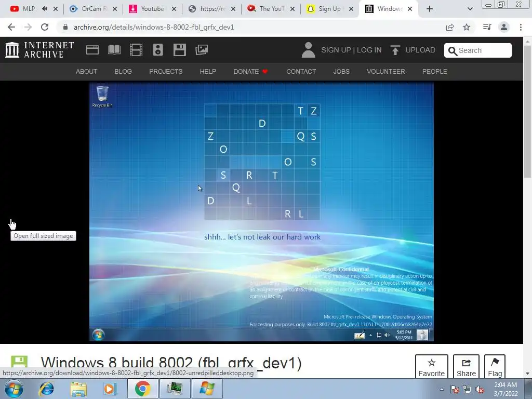Image resolution: width=532 pixels, height=399 pixels.
Task: Open the Images icon in the Archive nav bar
Action: (x=202, y=50)
